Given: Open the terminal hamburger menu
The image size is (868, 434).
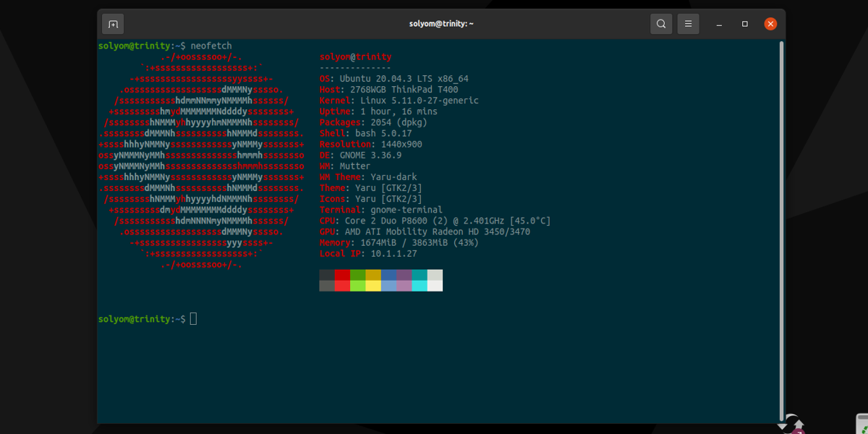Looking at the screenshot, I should 689,24.
